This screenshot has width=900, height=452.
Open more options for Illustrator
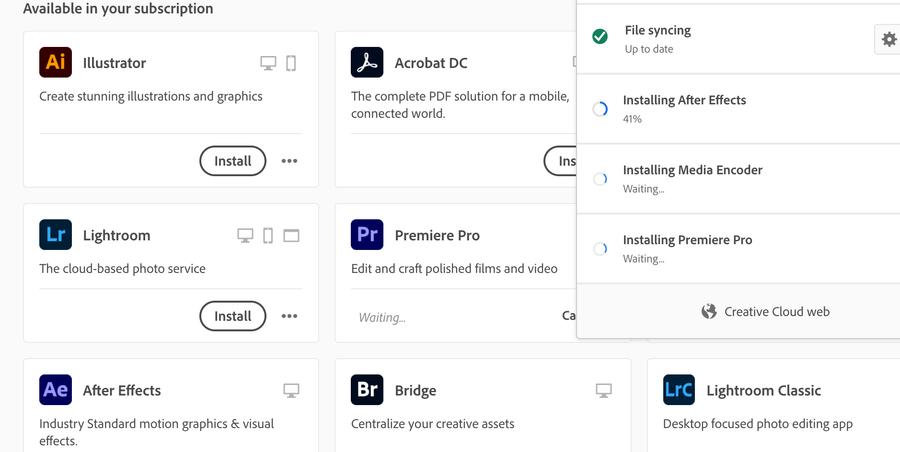(x=290, y=161)
